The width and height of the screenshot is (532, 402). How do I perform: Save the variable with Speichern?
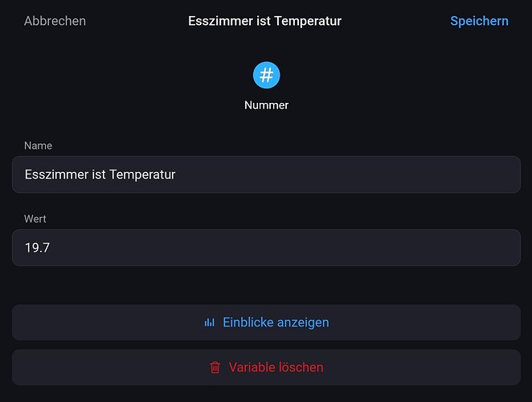(x=479, y=21)
